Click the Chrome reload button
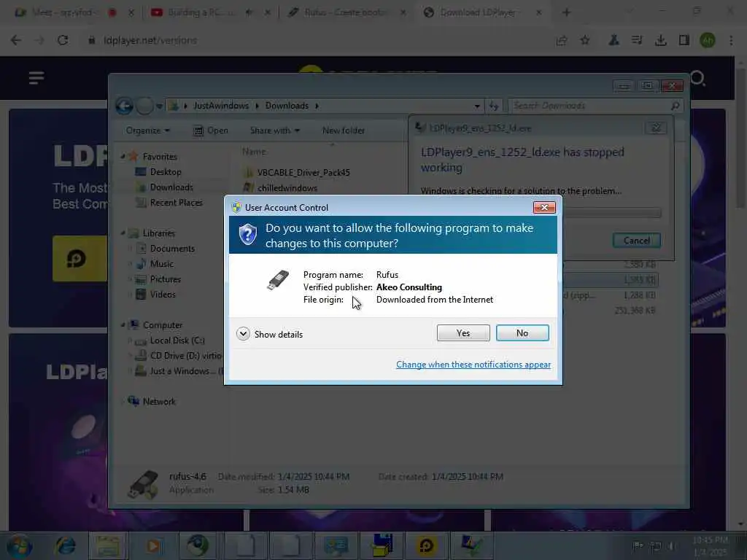This screenshot has width=747, height=560. tap(63, 41)
